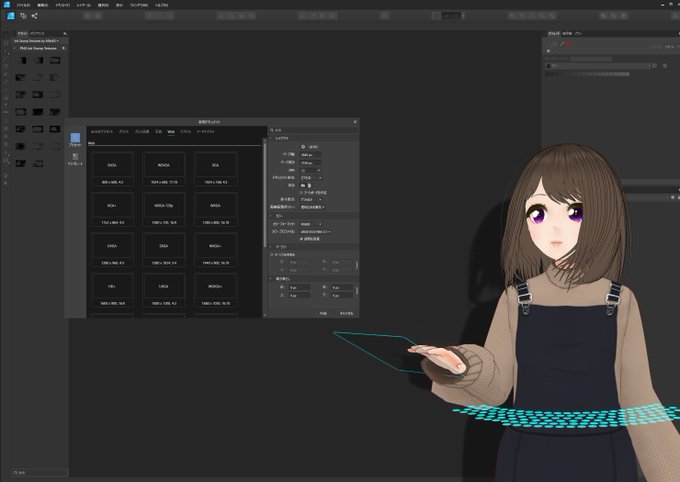Pick the eyedropper in Swatches panel
Screen dimensions: 680x482
[x=562, y=44]
